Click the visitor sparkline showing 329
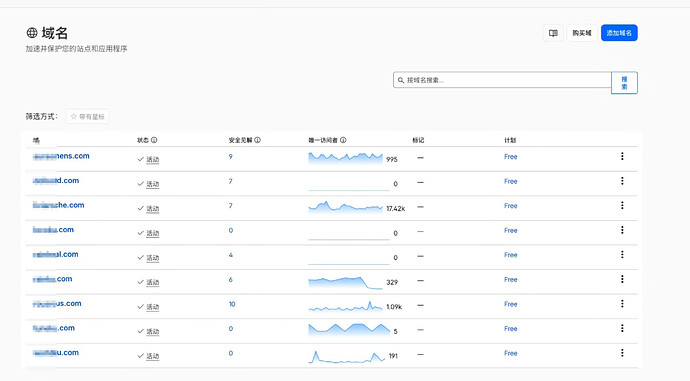 [x=345, y=282]
